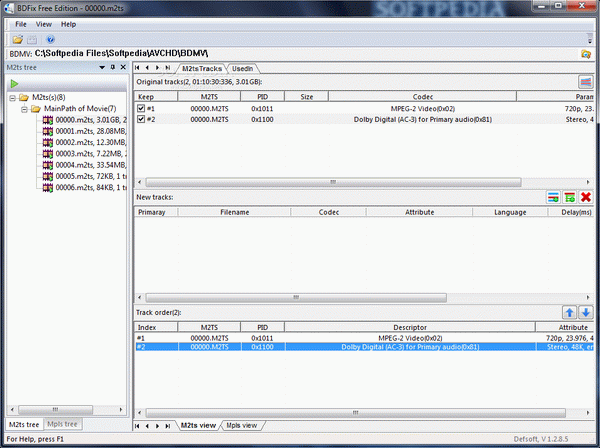The image size is (600, 448).
Task: Click the Original tracks options icon
Action: click(585, 82)
